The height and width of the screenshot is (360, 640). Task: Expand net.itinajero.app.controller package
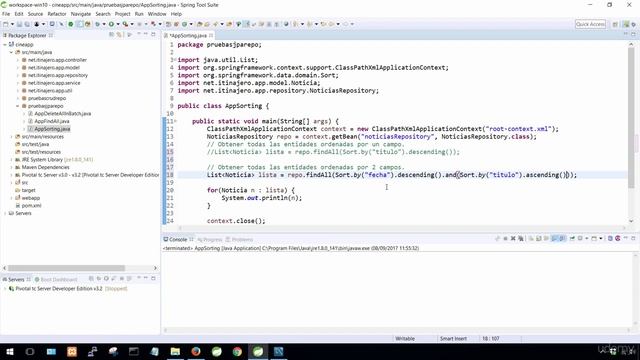(x=18, y=60)
